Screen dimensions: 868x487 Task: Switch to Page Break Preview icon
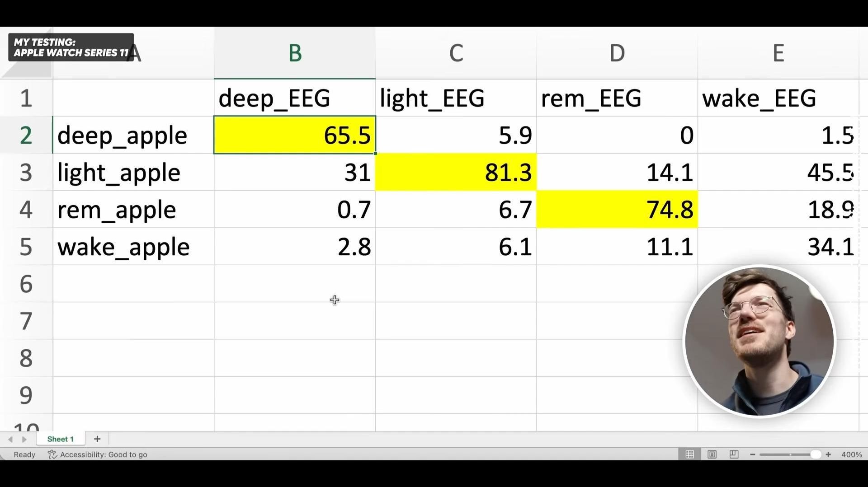734,454
